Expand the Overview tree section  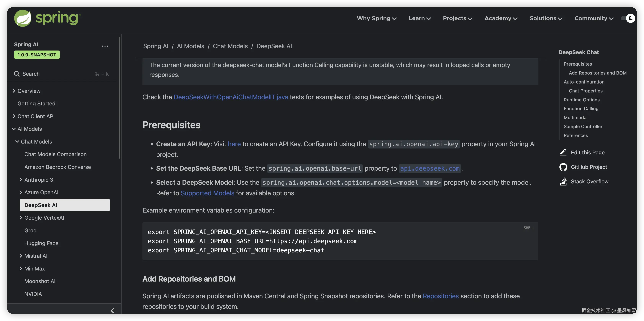tap(14, 91)
